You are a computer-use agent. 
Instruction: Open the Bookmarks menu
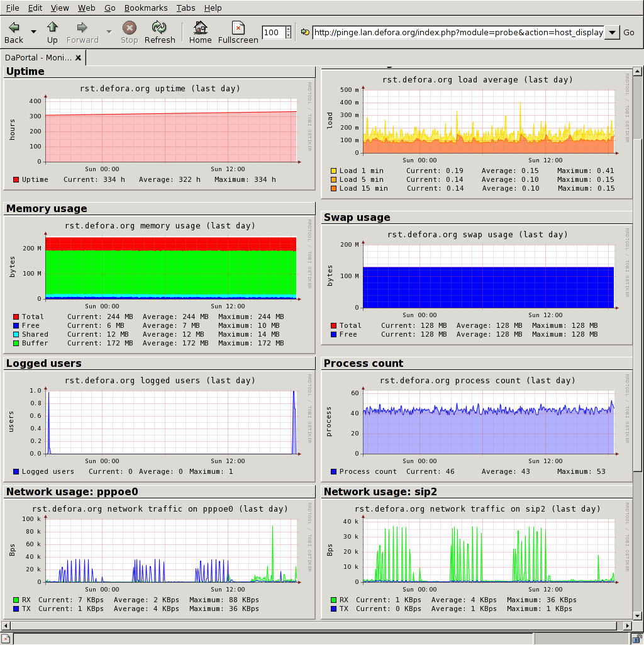(x=146, y=8)
